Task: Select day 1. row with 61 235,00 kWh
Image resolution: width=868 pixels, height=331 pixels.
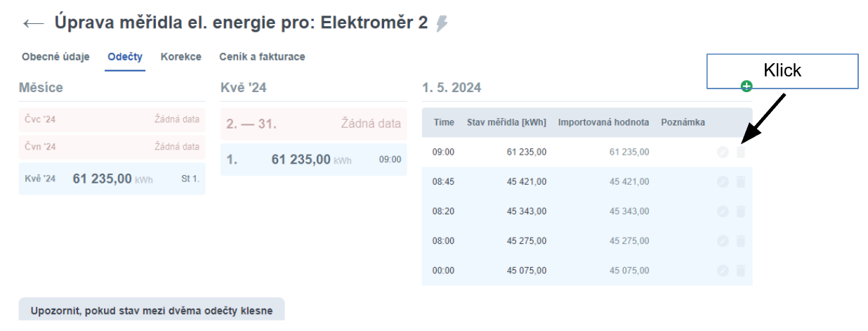Action: point(313,160)
